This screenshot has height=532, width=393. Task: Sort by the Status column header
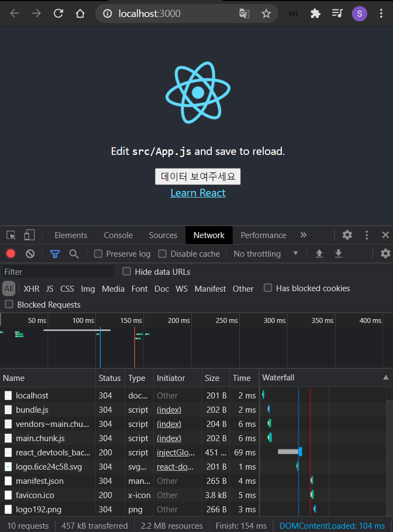tap(111, 378)
